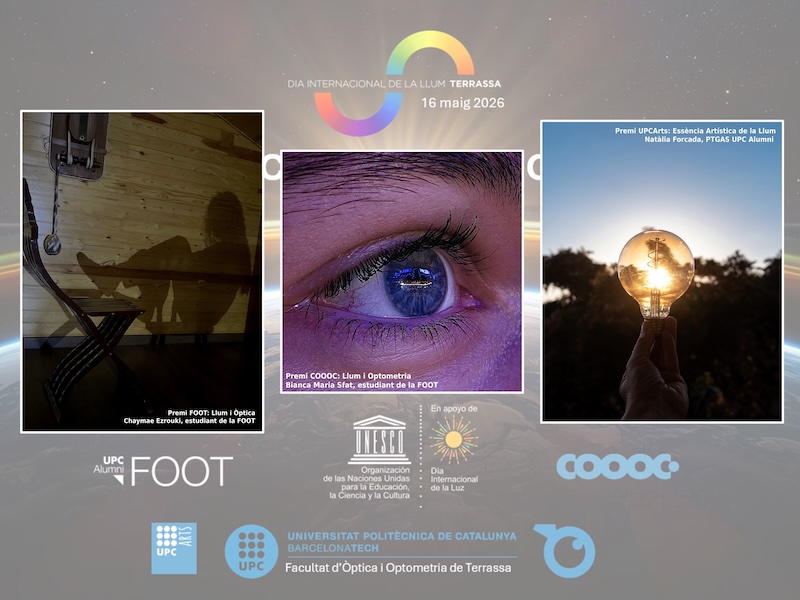The height and width of the screenshot is (600, 800).
Task: Click the 'DIA INTERNACIONAL DE LA LLUM' title text
Action: (366, 84)
